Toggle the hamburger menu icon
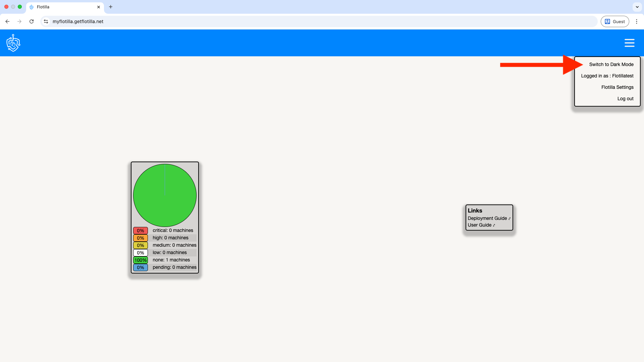This screenshot has width=644, height=362. pyautogui.click(x=629, y=43)
